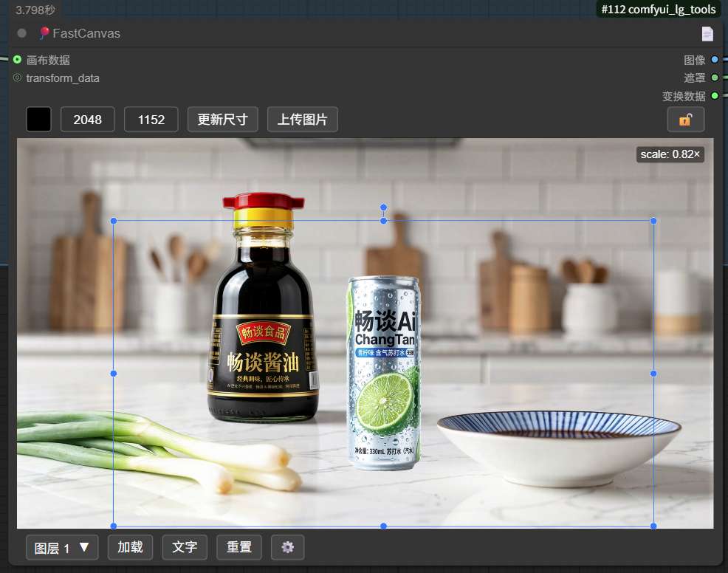Click the left-middle edge resize handle
This screenshot has height=573, width=728.
coord(114,374)
